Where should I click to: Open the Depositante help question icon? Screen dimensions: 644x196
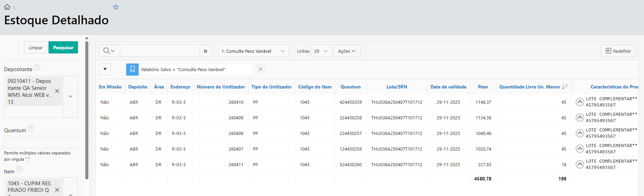pyautogui.click(x=37, y=67)
